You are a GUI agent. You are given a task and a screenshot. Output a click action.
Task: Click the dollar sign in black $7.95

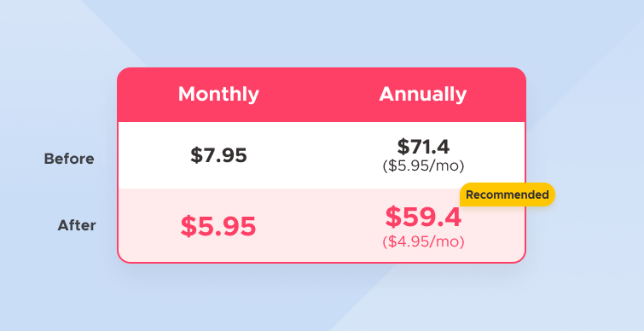(196, 155)
